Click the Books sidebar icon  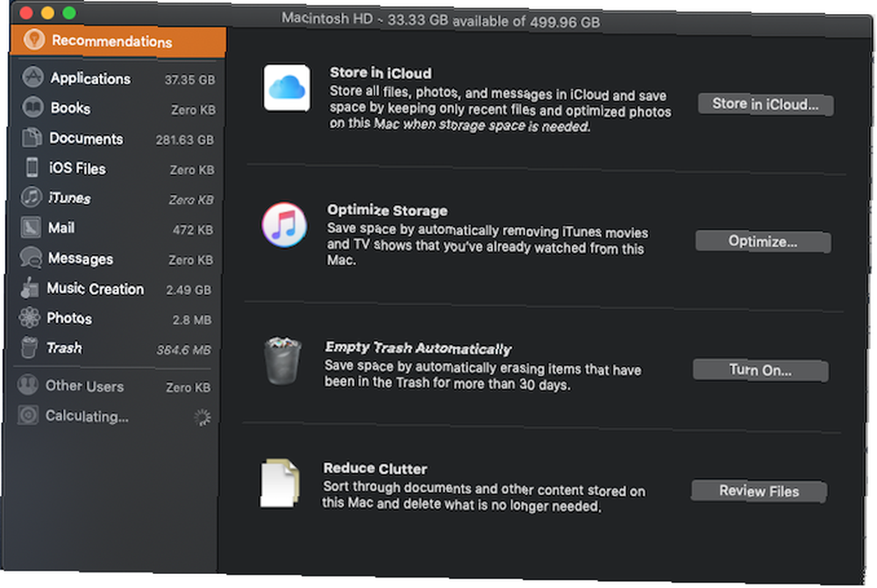[x=32, y=106]
